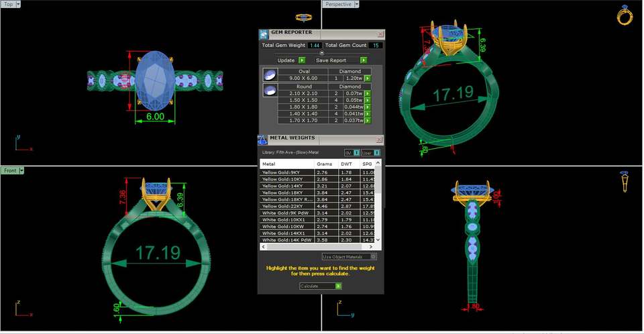Image resolution: width=644 pixels, height=334 pixels.
Task: Click the Total Gem Weight value 1.44
Action: click(315, 46)
